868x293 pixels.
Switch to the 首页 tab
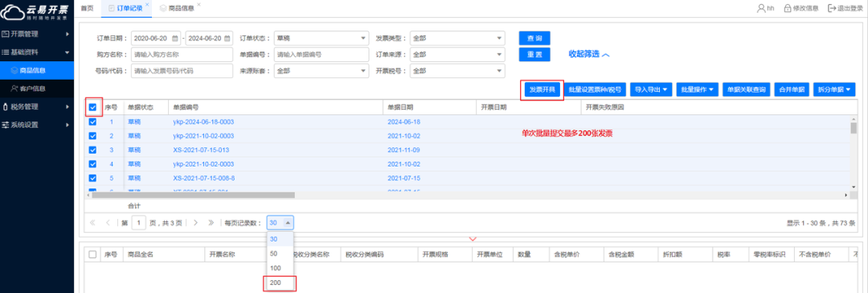[87, 8]
